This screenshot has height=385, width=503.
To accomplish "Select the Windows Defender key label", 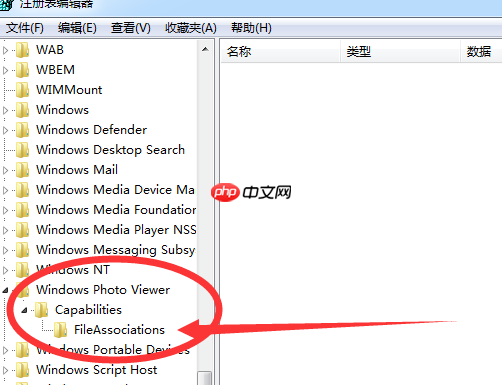I will [x=91, y=130].
